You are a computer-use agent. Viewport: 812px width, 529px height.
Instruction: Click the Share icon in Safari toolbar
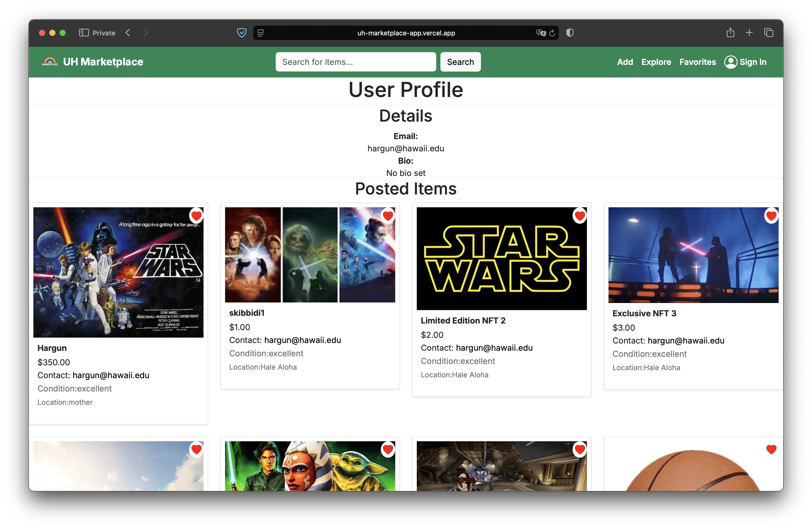(730, 32)
